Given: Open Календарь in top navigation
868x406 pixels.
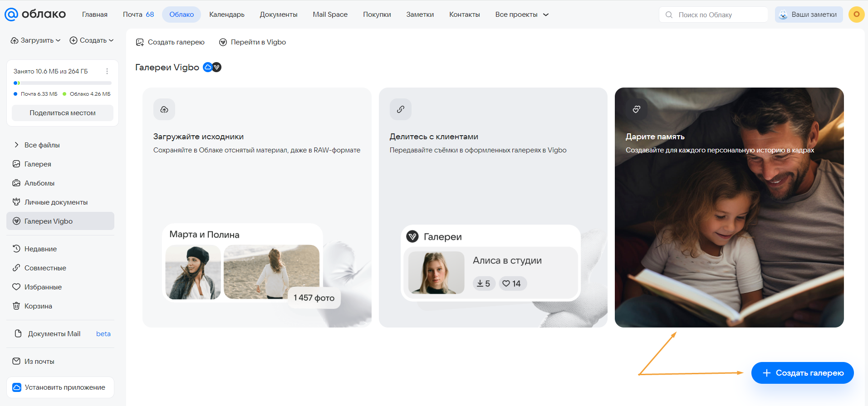Looking at the screenshot, I should [x=227, y=15].
